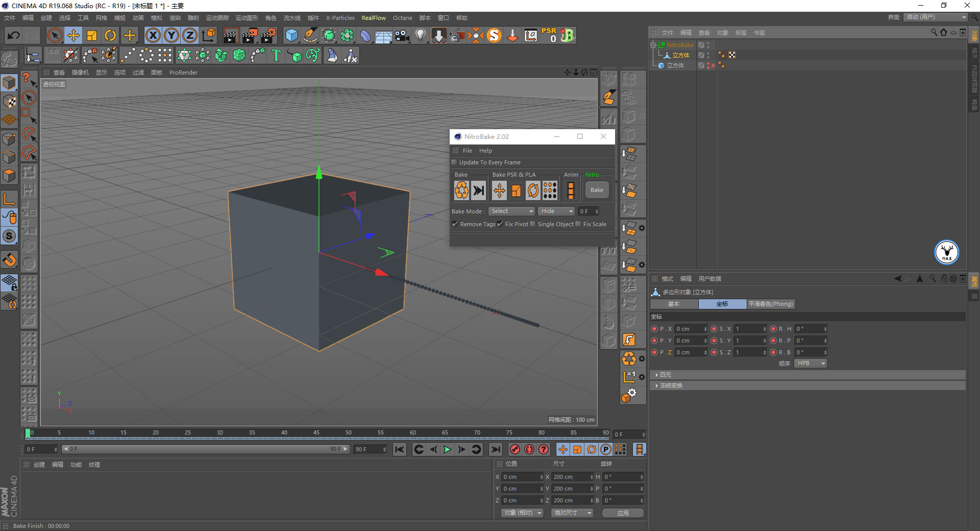Viewport: 980px width, 531px height.
Task: Enable Update To Every Frame checkbox
Action: (454, 162)
